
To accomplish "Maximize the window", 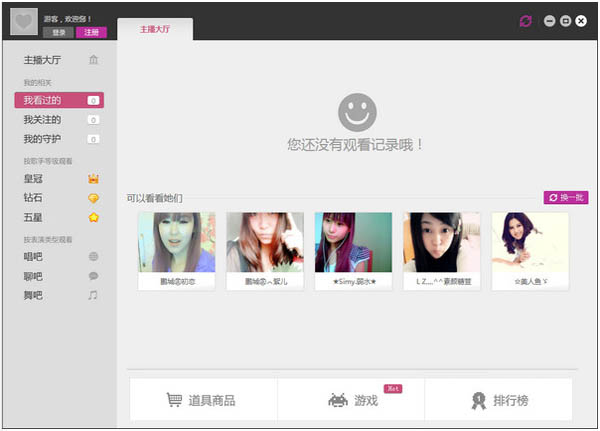I will (x=565, y=21).
